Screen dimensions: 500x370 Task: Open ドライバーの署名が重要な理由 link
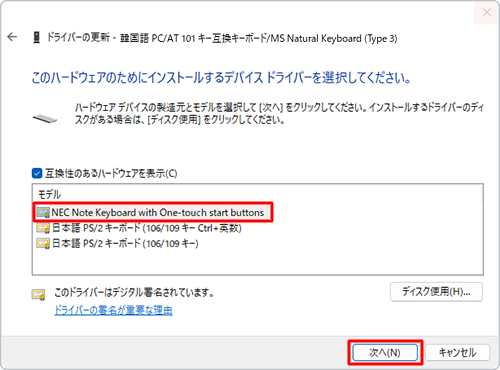coord(113,310)
